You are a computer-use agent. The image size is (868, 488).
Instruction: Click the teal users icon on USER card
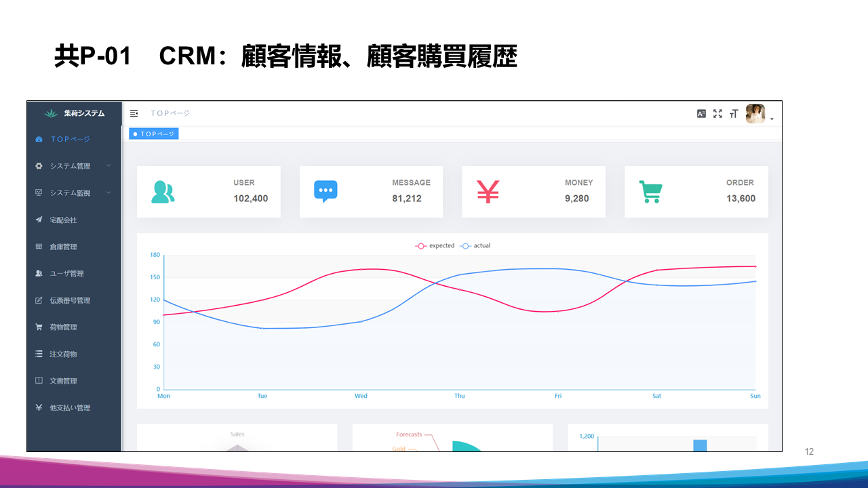(163, 192)
